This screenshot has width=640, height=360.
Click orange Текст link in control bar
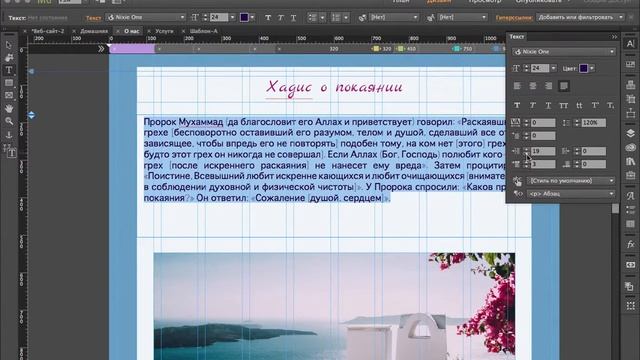[x=93, y=18]
